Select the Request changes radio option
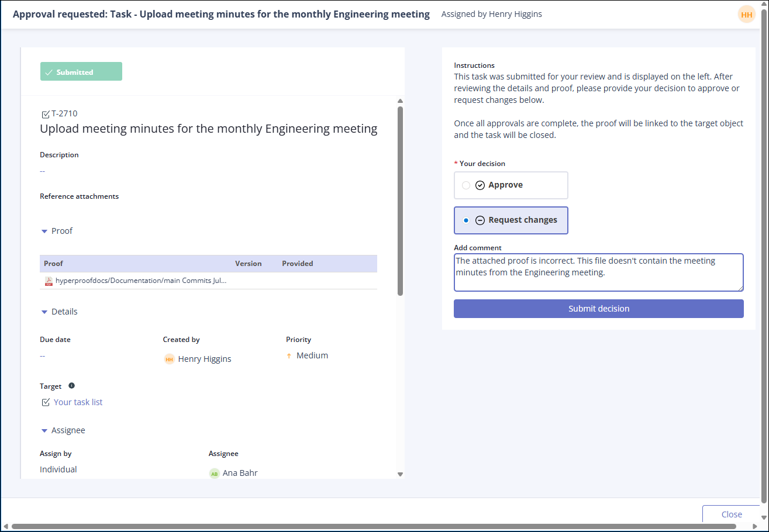 tap(466, 220)
